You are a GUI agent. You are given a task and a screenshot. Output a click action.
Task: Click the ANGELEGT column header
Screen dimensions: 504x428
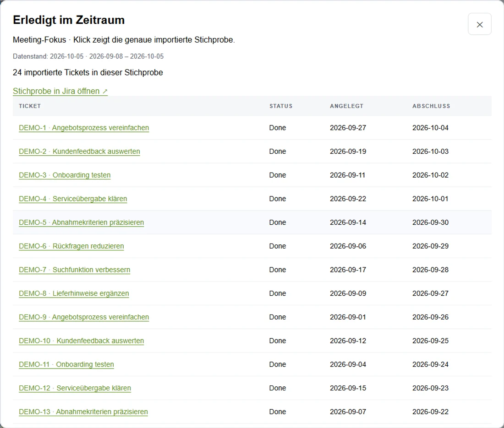click(346, 106)
